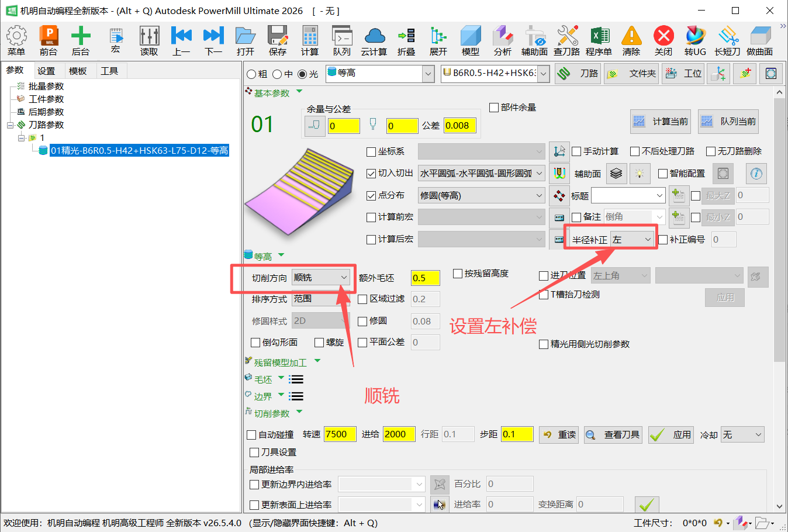Click the parameter panel vertical scrollbar
Viewport: 788px width, 532px height.
(x=779, y=231)
